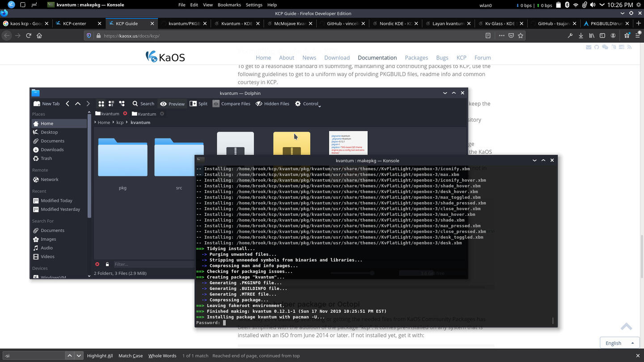Viewport: 644px width, 362px height.
Task: Open Firefox downloads panel
Action: pos(580,35)
